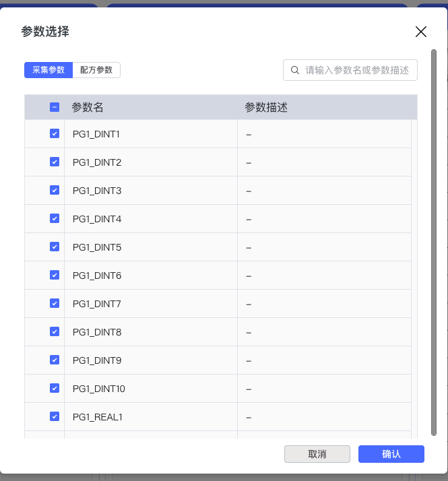Select the 采集参数 tab

click(x=49, y=70)
